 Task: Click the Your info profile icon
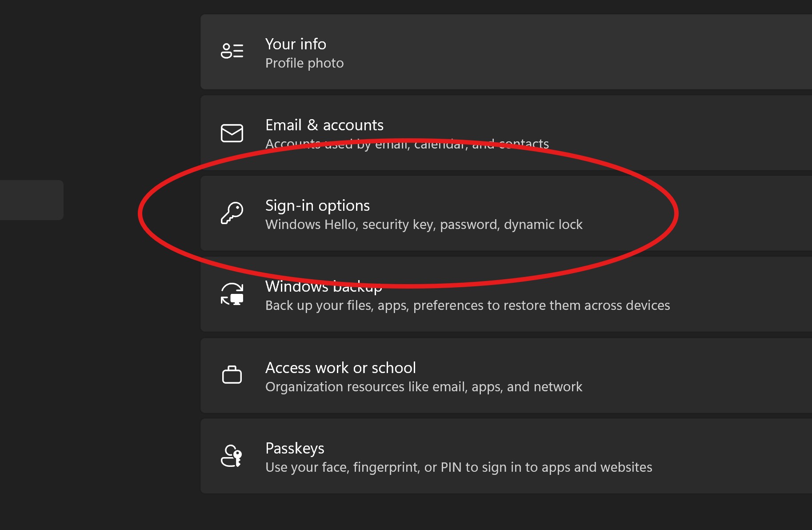[x=232, y=51]
